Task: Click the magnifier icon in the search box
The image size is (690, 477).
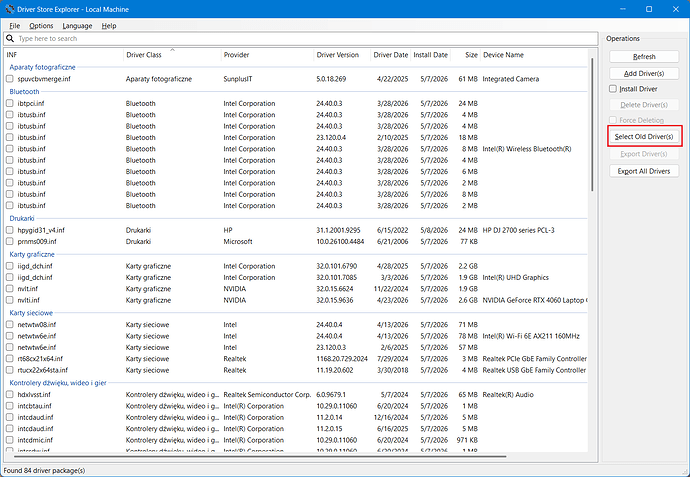Action: [10, 39]
